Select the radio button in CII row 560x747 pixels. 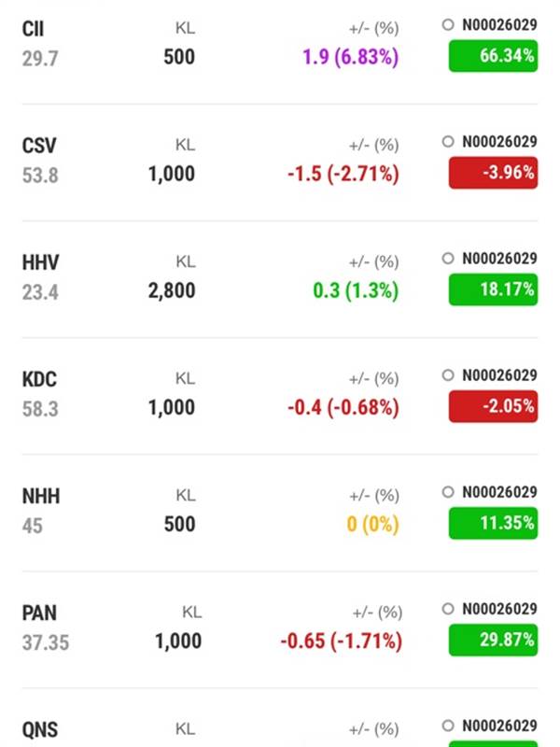click(x=448, y=24)
